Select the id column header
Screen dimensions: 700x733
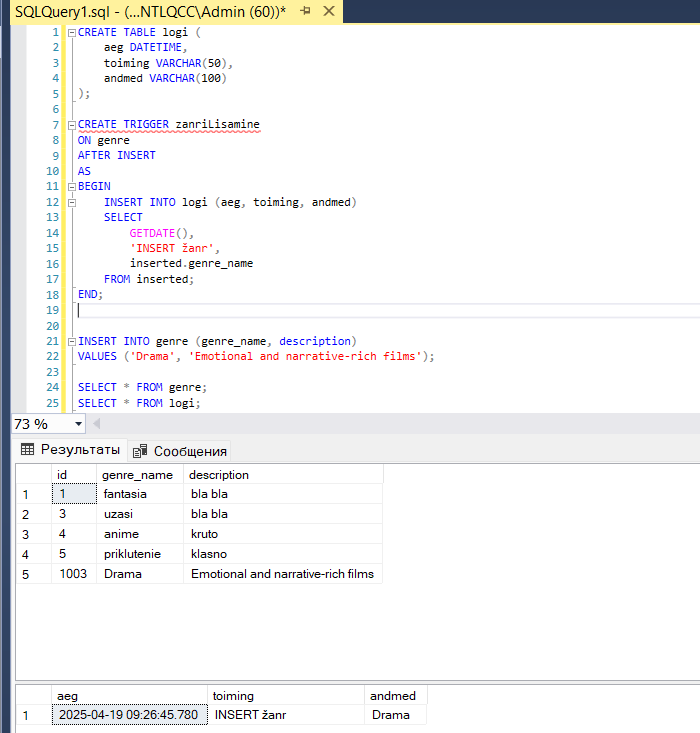pos(74,474)
